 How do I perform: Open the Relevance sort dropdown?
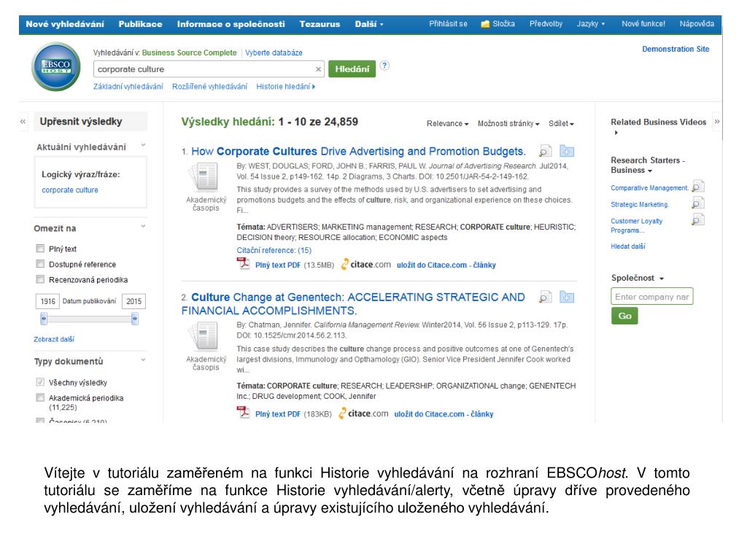coord(447,123)
